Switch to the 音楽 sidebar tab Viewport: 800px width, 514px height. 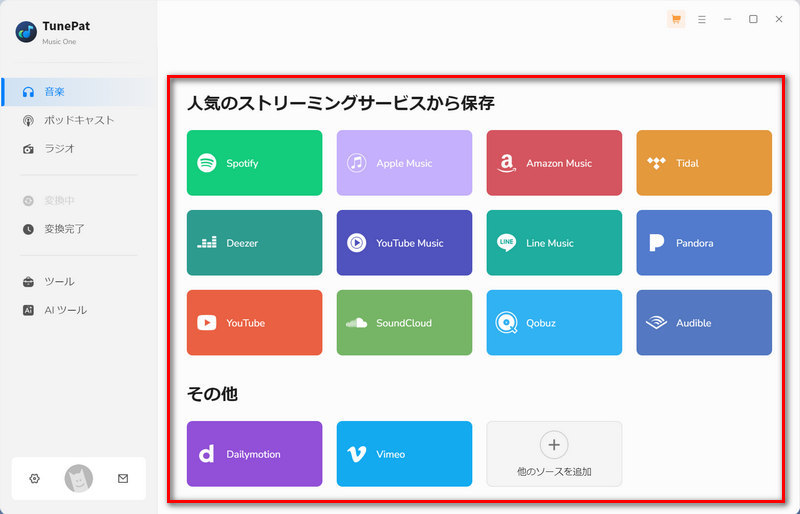[79, 92]
